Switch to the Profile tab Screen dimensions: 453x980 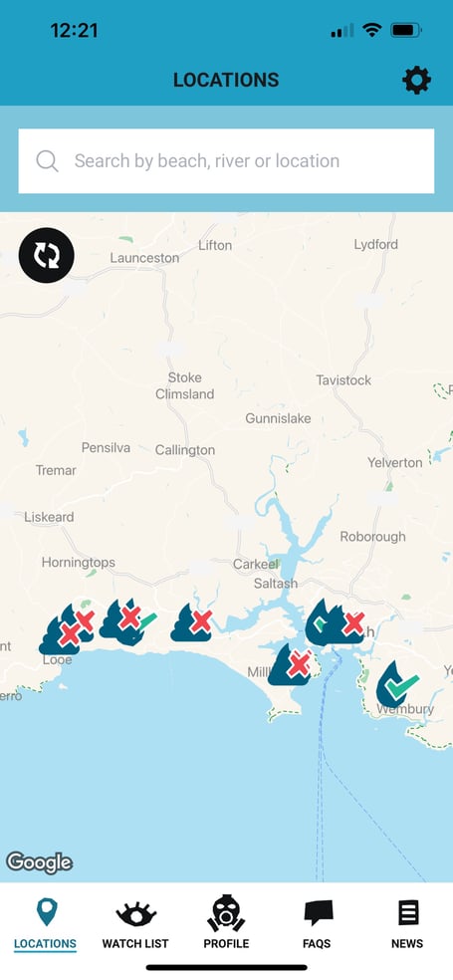click(x=226, y=924)
